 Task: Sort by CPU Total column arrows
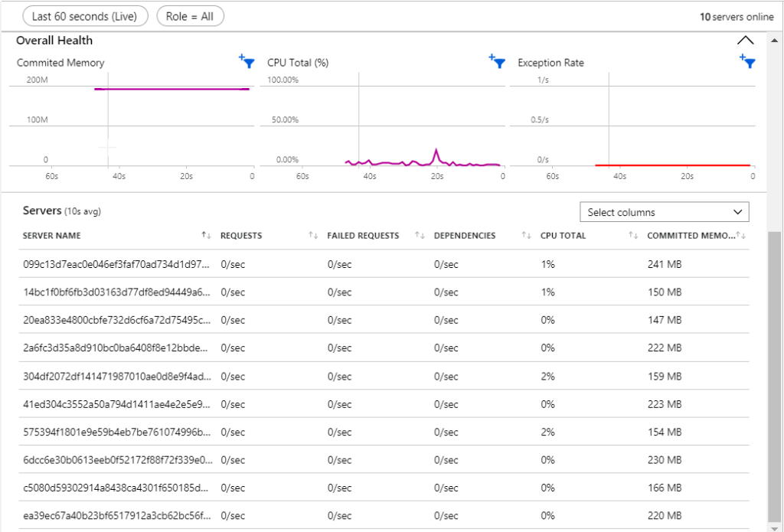point(633,236)
